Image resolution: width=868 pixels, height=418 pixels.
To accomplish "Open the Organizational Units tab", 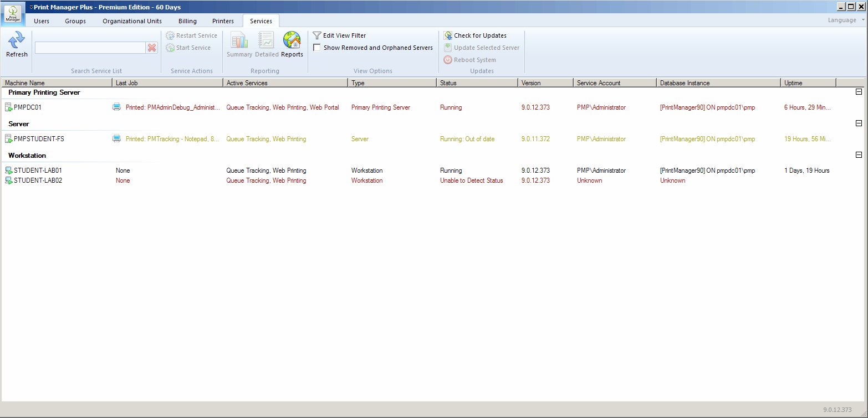I will 132,21.
